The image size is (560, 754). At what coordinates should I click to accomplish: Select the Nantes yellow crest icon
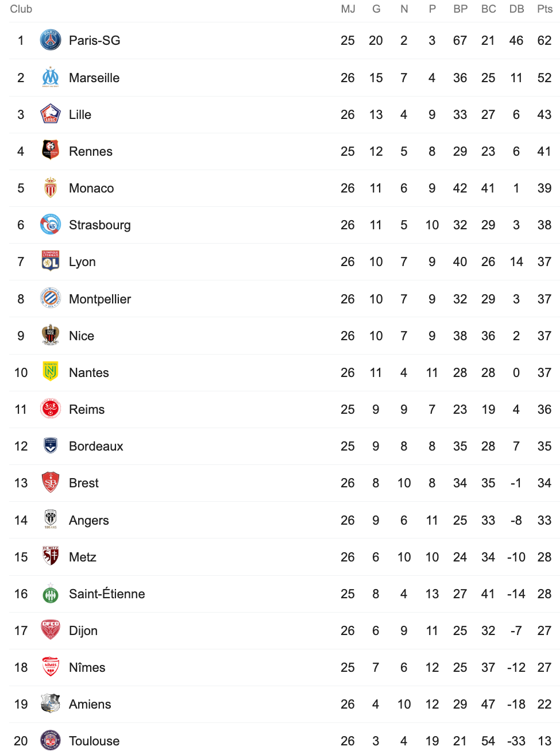51,372
